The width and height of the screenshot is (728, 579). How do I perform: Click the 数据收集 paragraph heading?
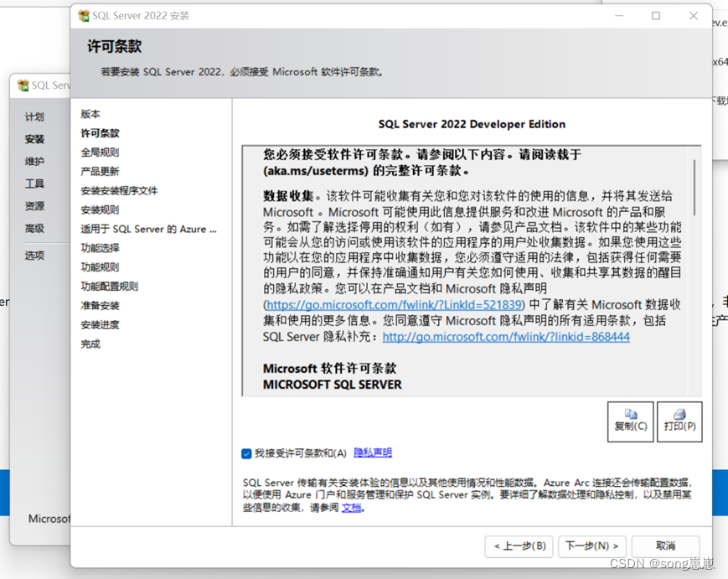pyautogui.click(x=288, y=196)
